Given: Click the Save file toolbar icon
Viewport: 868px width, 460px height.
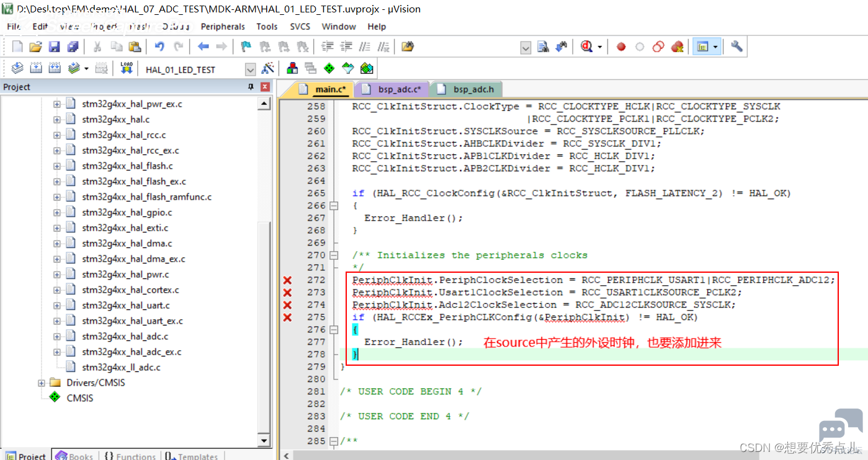Looking at the screenshot, I should (54, 46).
